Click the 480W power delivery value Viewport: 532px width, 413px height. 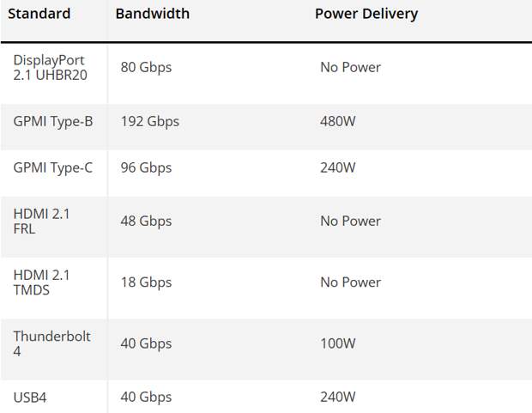[x=338, y=121]
